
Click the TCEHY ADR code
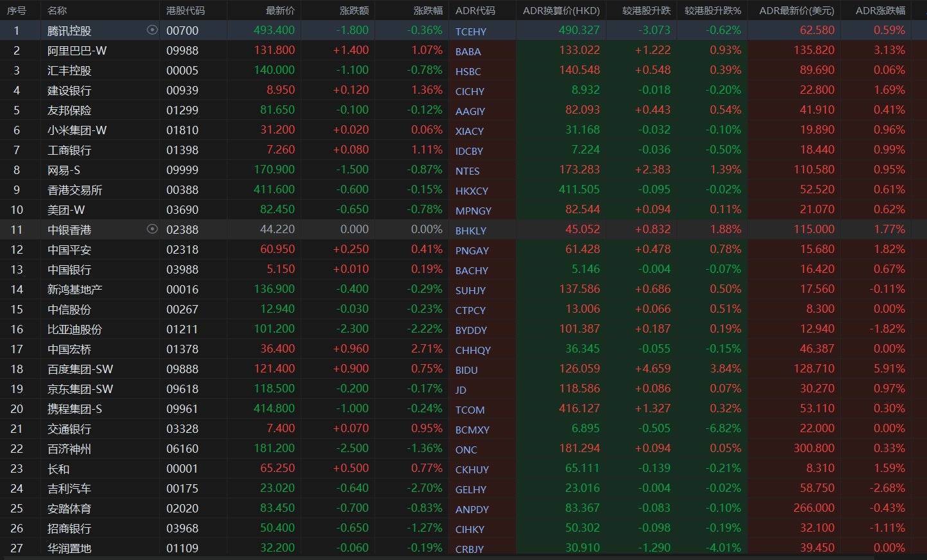(x=471, y=31)
